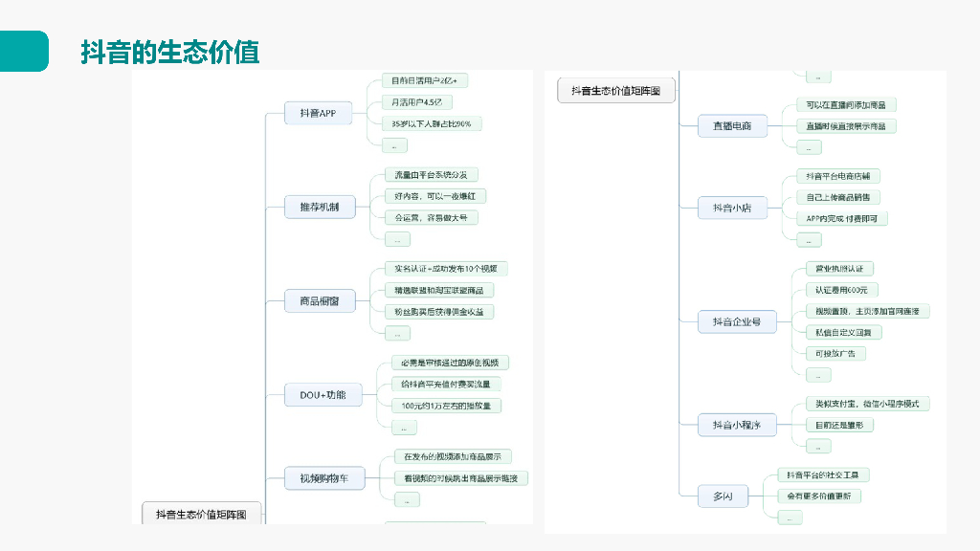This screenshot has height=551, width=980.
Task: Select the 商品橱窗 branch node
Action: coord(320,300)
